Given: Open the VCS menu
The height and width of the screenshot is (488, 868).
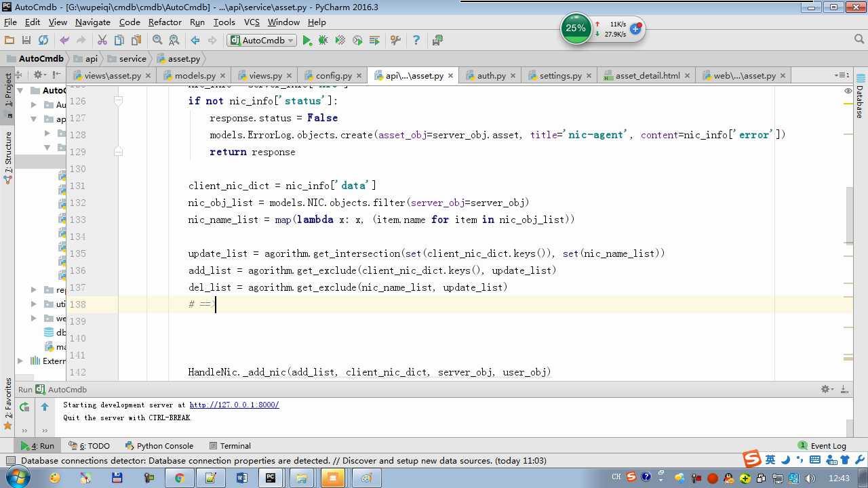Looking at the screenshot, I should point(252,22).
